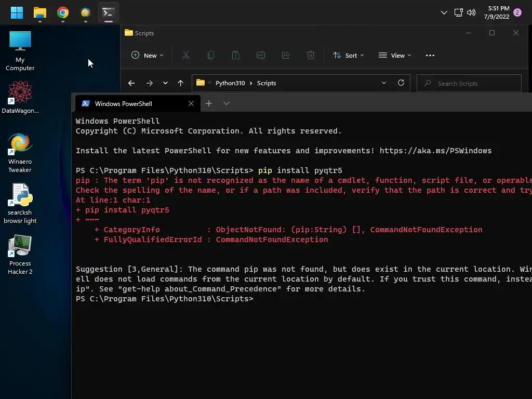Viewport: 532px width, 399px height.
Task: Click Python310 in the address breadcrumb
Action: pyautogui.click(x=230, y=83)
